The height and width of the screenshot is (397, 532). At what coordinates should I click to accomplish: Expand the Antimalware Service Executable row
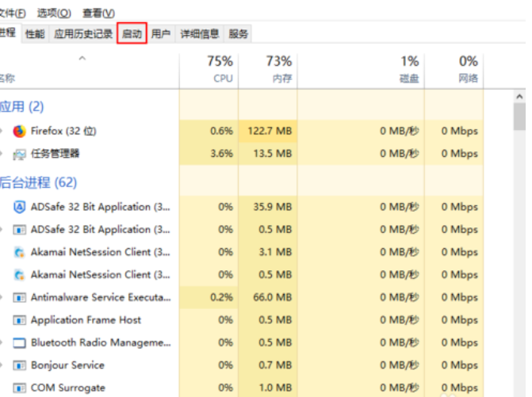[3, 297]
